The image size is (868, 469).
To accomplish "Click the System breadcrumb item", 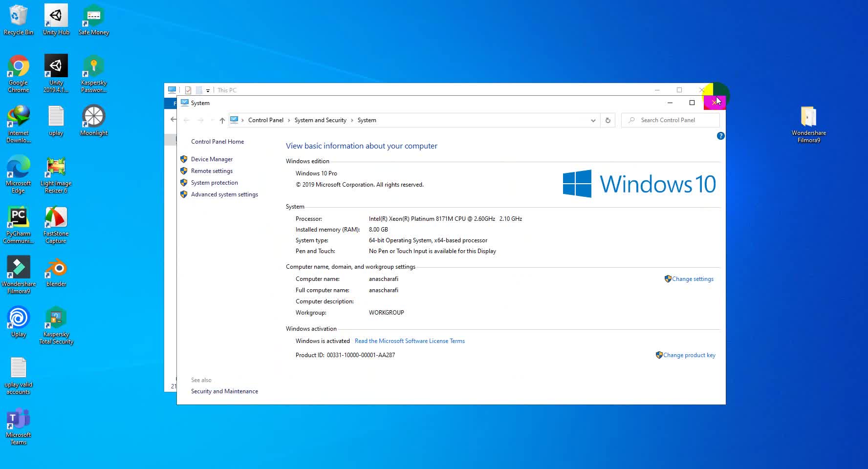I will [x=367, y=120].
